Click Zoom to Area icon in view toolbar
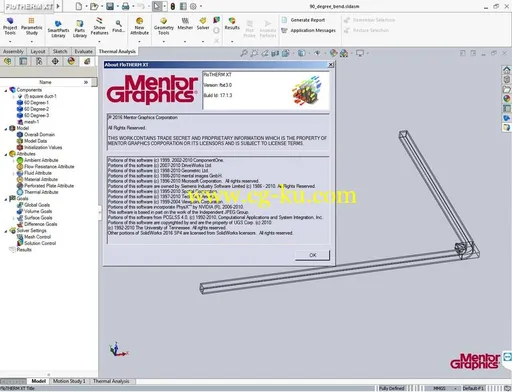 coord(254,53)
